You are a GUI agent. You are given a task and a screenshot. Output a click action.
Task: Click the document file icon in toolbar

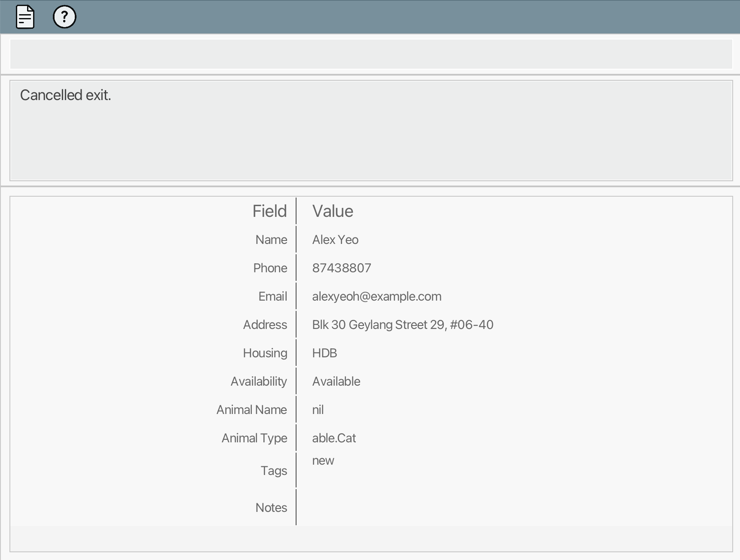[25, 17]
